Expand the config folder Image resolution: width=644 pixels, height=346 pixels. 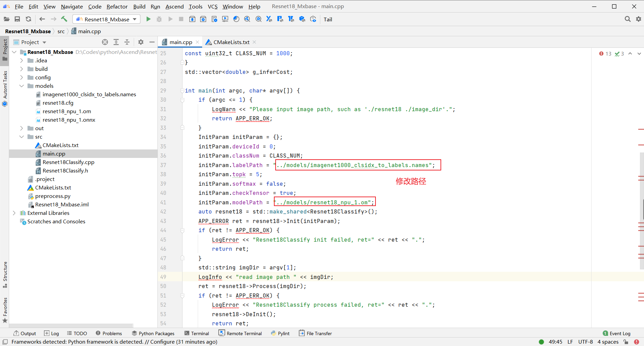[22, 77]
